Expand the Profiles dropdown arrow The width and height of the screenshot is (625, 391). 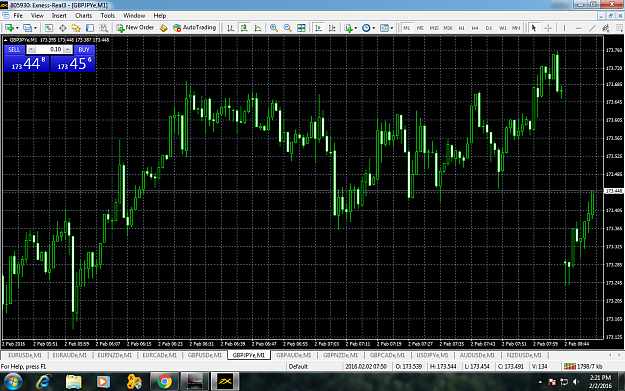click(35, 28)
